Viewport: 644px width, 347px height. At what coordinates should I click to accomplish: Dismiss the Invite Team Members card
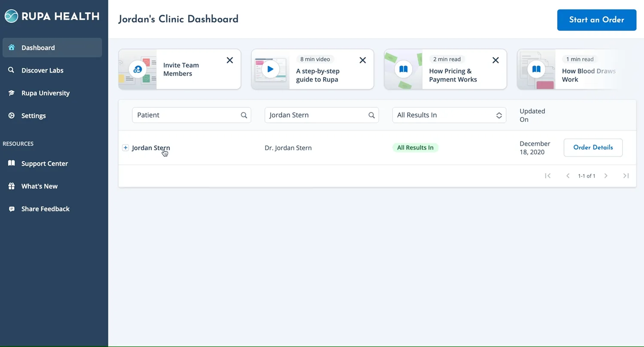[x=230, y=60]
